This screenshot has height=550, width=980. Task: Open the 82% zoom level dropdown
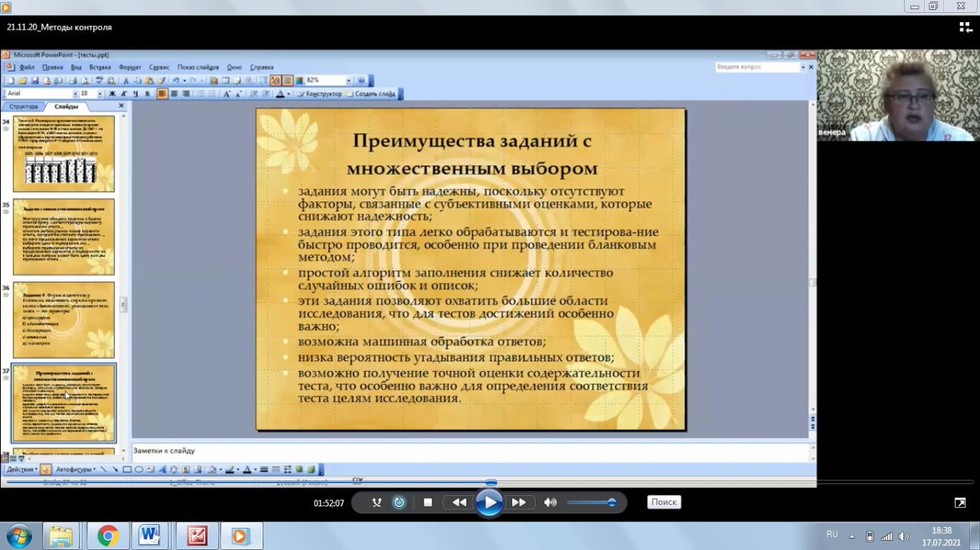348,80
